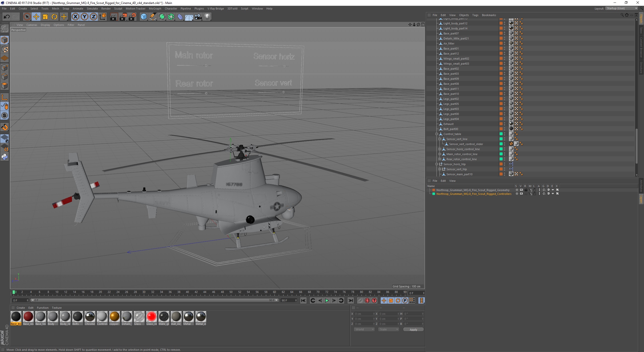Image resolution: width=644 pixels, height=352 pixels.
Task: Collapse the Control_table tree node
Action: [x=437, y=134]
